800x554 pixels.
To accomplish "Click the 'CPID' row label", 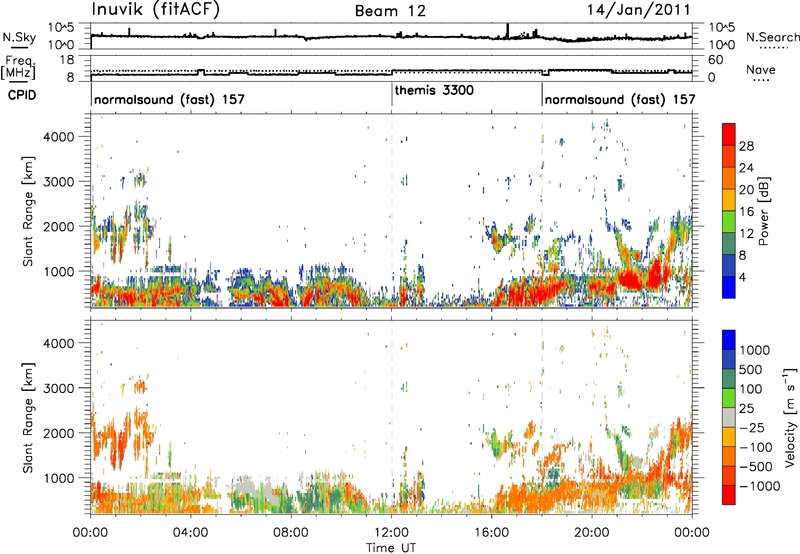I will (x=22, y=95).
